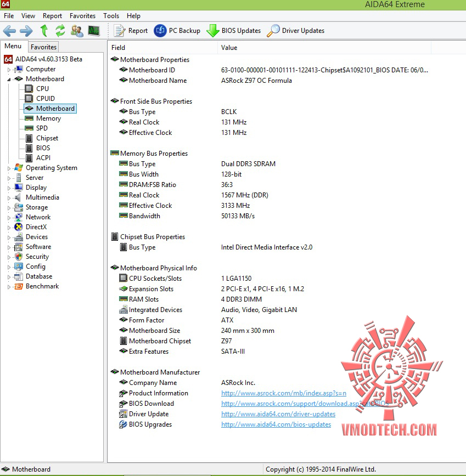
Task: Click the DirectX tree icon
Action: point(19,227)
